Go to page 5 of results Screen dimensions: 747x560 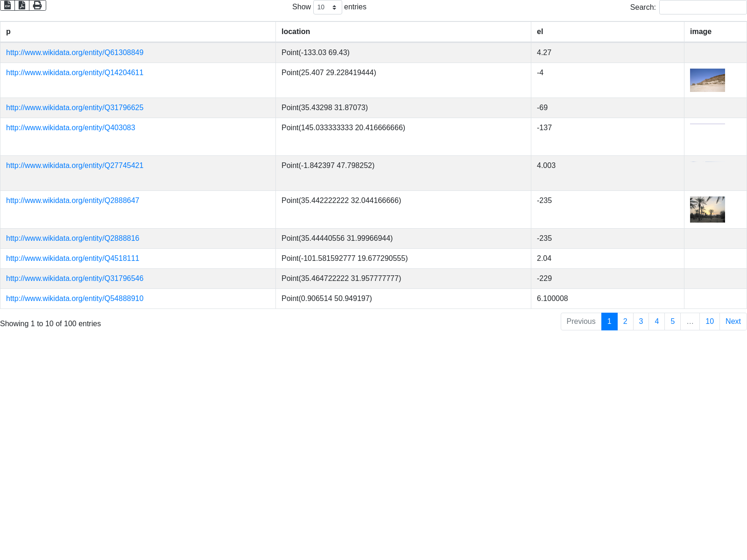(x=672, y=322)
